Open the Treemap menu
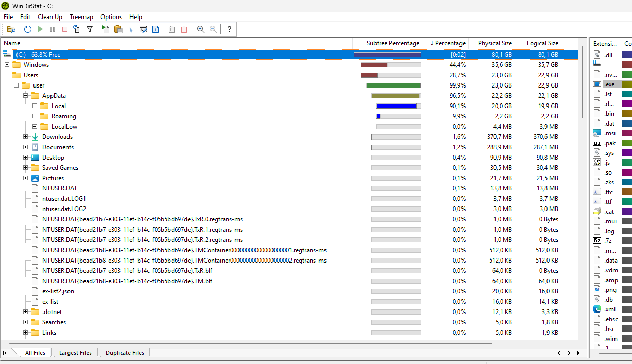The width and height of the screenshot is (632, 364). [81, 17]
